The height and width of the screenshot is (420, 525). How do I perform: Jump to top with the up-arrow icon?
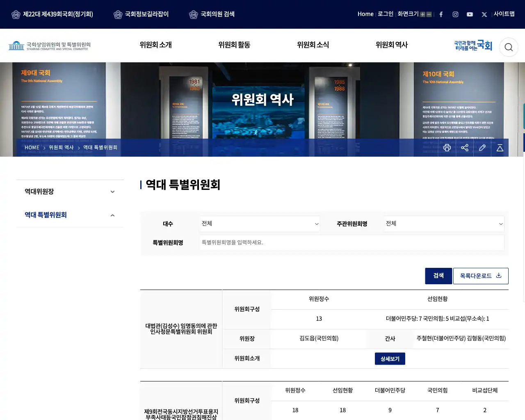[x=500, y=148]
